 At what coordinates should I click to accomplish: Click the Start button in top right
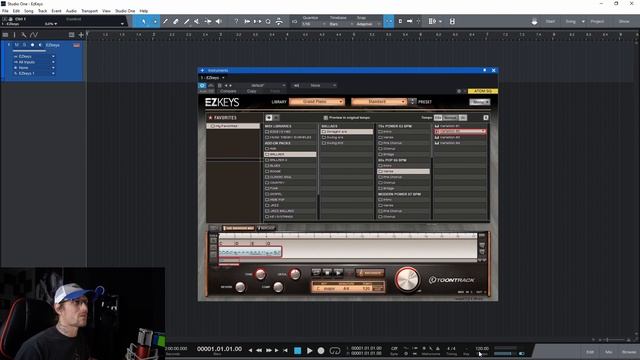550,21
